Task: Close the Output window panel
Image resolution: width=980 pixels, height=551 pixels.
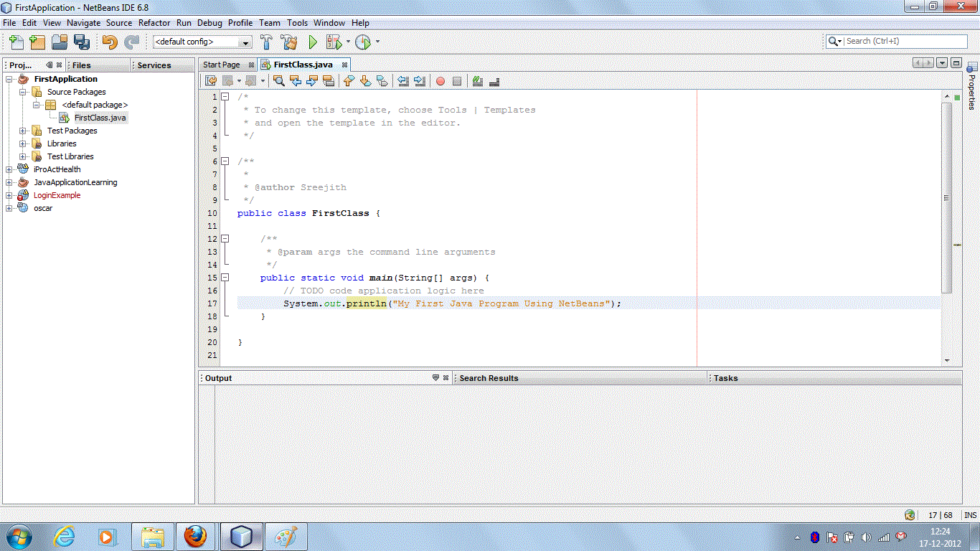Action: click(446, 378)
